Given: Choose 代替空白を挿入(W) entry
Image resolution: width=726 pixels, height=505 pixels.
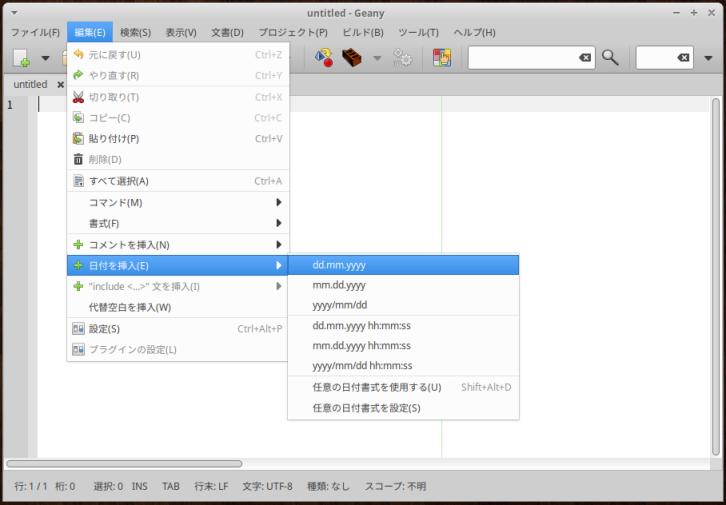Looking at the screenshot, I should [178, 307].
